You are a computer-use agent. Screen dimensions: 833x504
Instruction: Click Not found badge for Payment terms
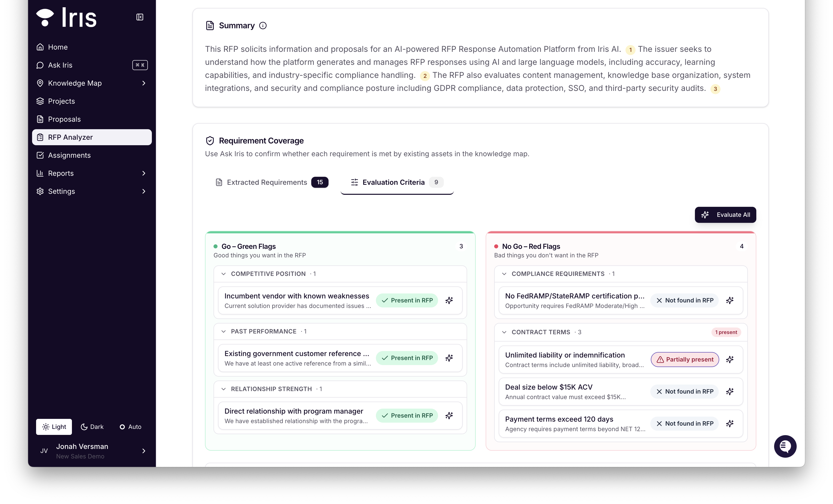tap(685, 424)
